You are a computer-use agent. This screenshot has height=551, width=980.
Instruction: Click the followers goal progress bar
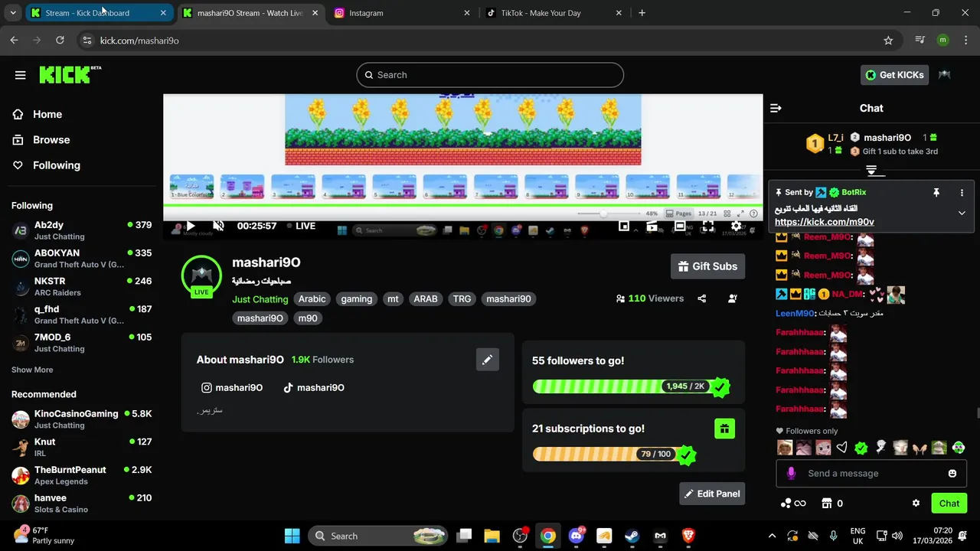[x=630, y=386]
